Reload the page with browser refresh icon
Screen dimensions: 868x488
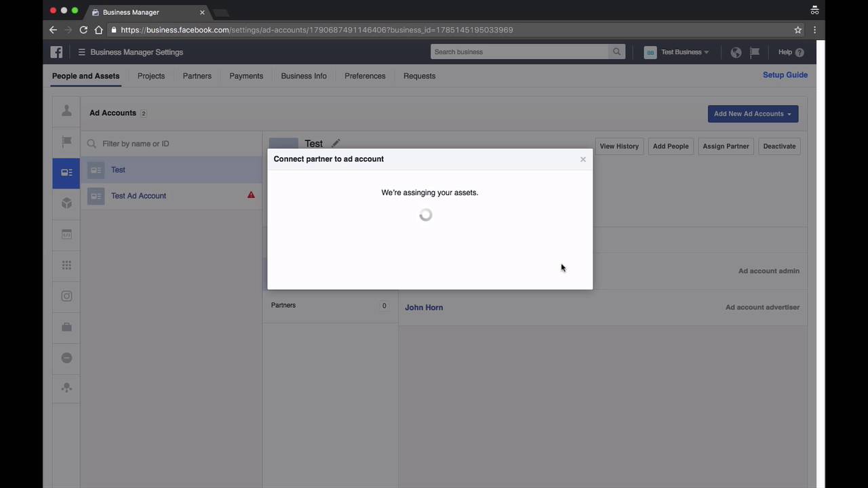(83, 30)
